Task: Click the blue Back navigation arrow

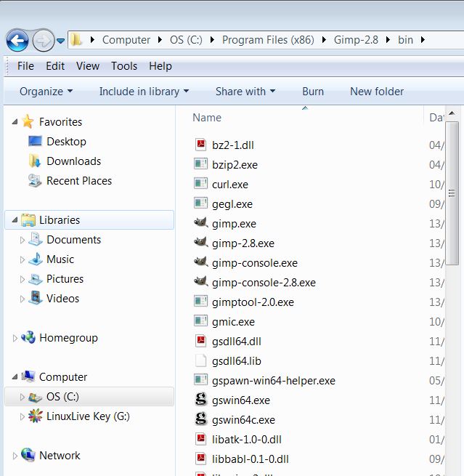Action: [x=17, y=40]
